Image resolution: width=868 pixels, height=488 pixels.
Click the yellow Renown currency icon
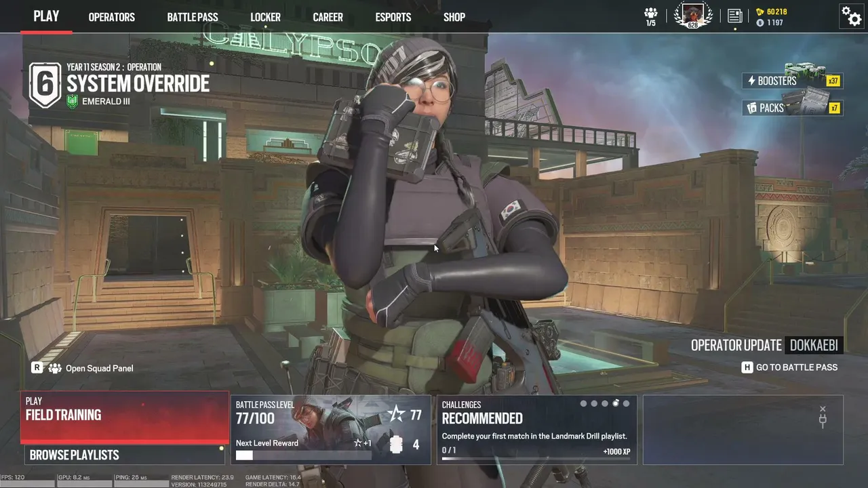click(x=760, y=12)
